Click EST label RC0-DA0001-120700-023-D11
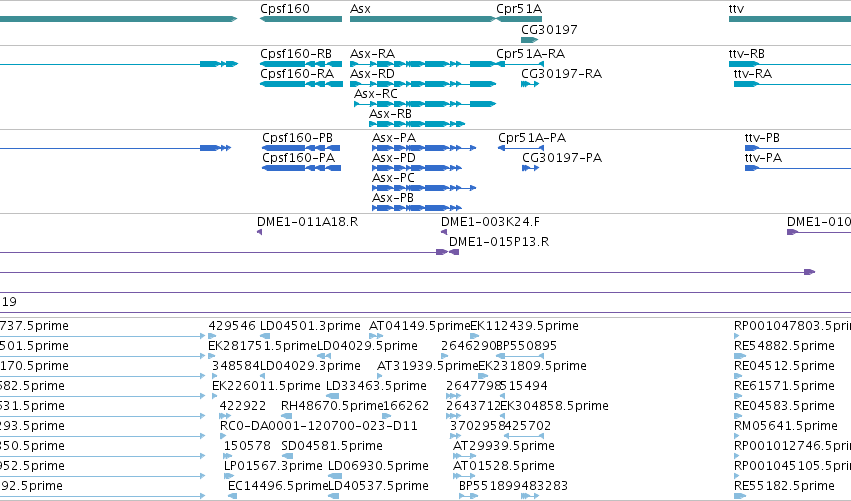This screenshot has height=501, width=851. coord(319,427)
